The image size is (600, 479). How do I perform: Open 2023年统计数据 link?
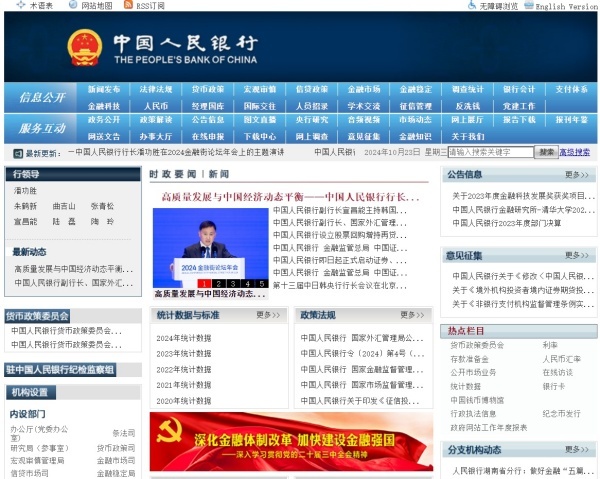(184, 354)
